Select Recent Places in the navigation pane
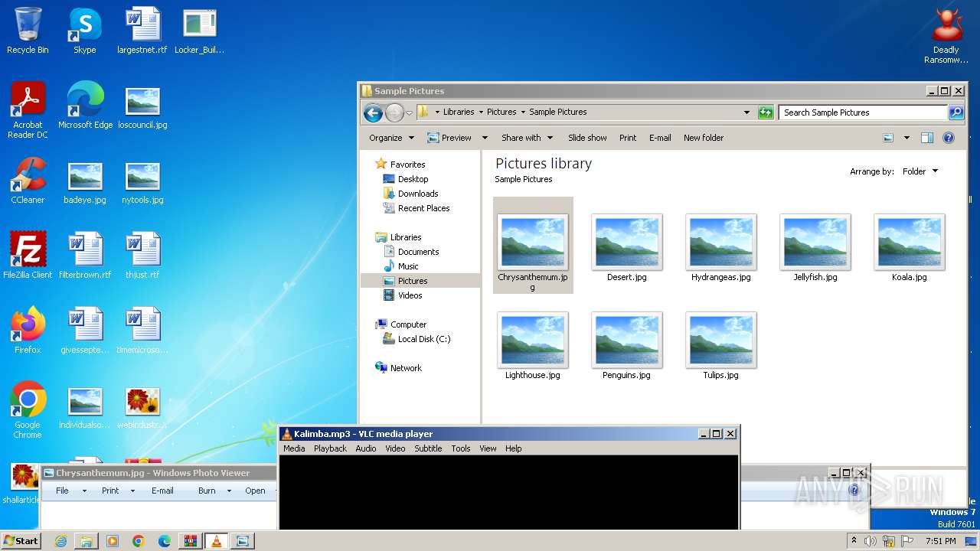The width and height of the screenshot is (980, 551). 423,208
